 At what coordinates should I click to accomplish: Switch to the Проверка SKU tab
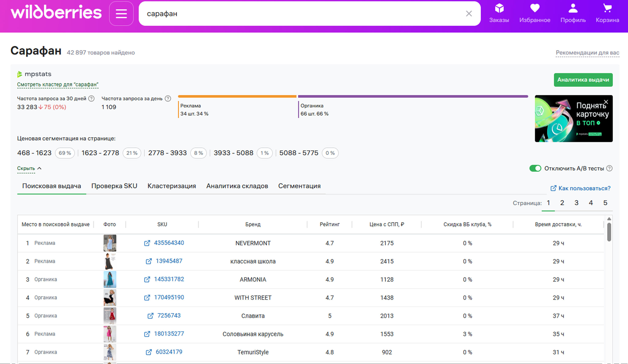(114, 186)
